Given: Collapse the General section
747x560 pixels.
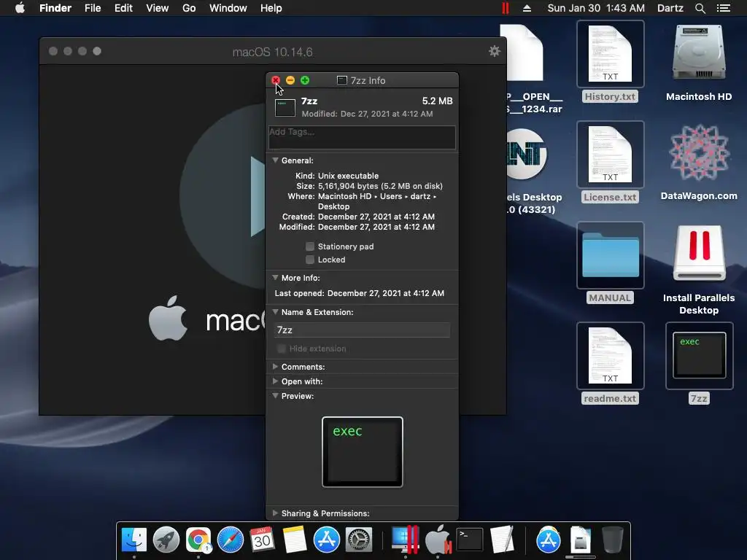Looking at the screenshot, I should [x=275, y=160].
